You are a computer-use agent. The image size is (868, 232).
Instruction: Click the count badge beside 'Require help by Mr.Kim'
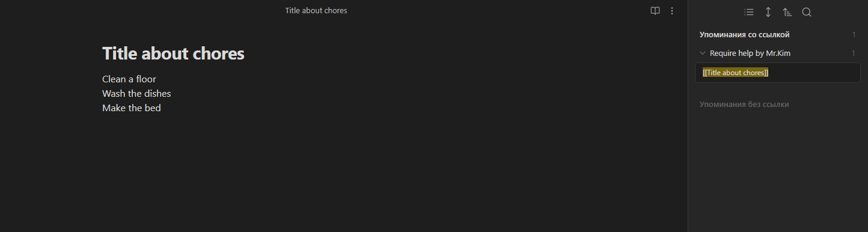[x=854, y=53]
